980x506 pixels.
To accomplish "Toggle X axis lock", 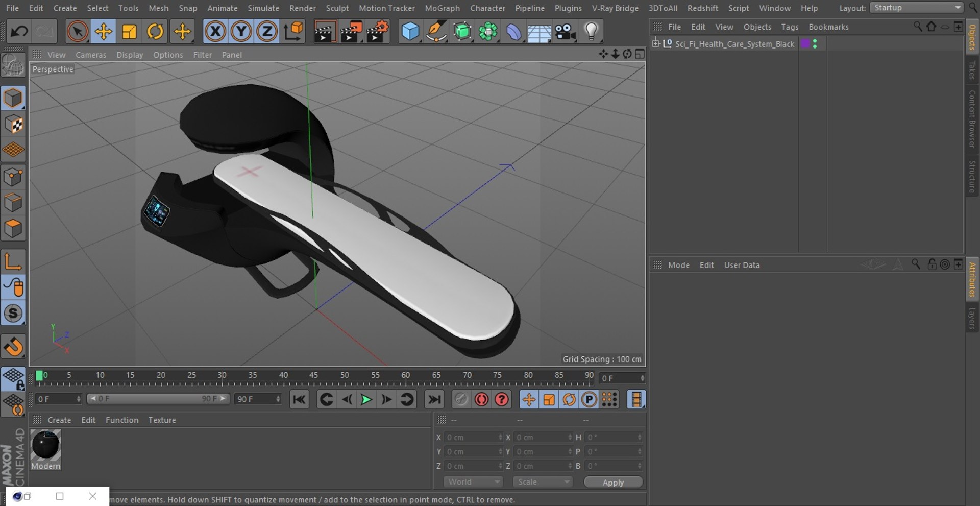I will point(215,32).
